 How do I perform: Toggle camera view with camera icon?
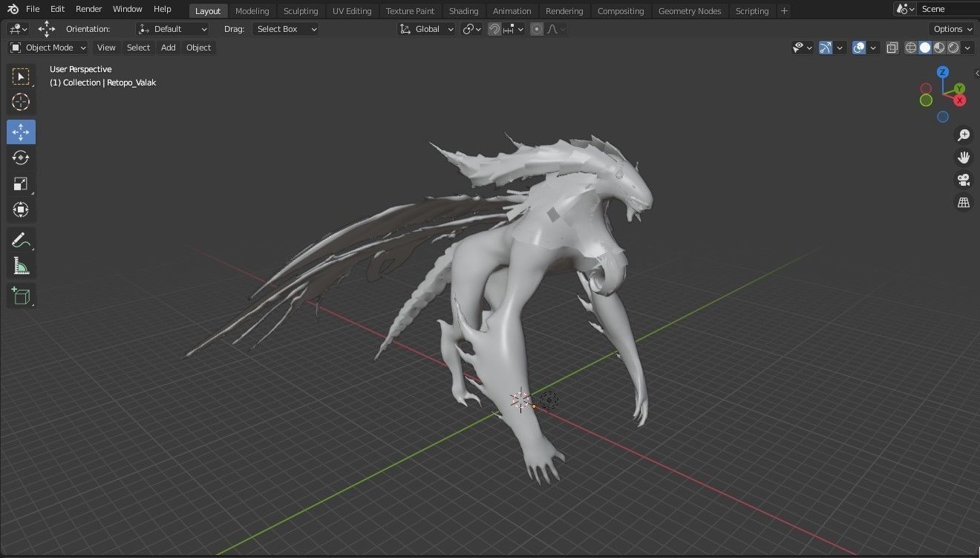click(x=964, y=180)
